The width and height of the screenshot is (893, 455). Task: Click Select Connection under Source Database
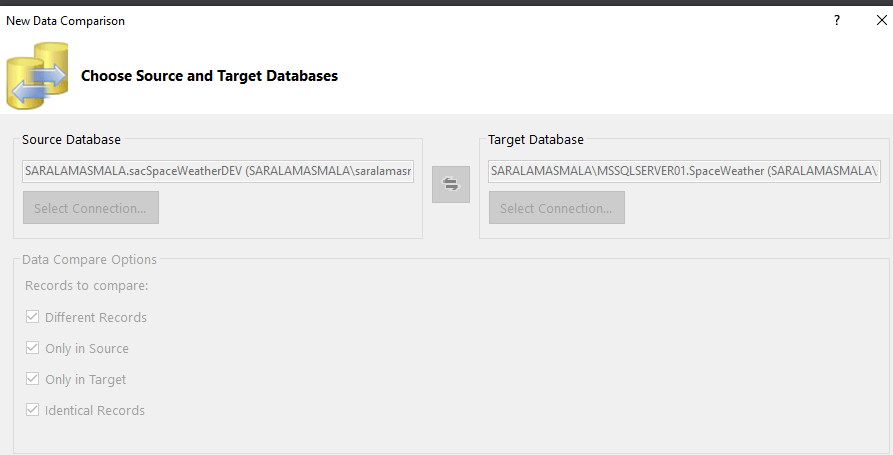90,208
